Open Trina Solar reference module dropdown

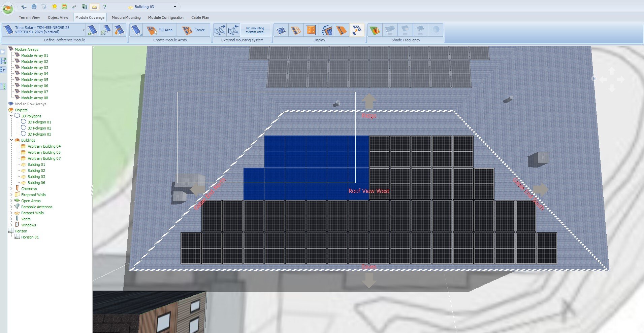[84, 30]
